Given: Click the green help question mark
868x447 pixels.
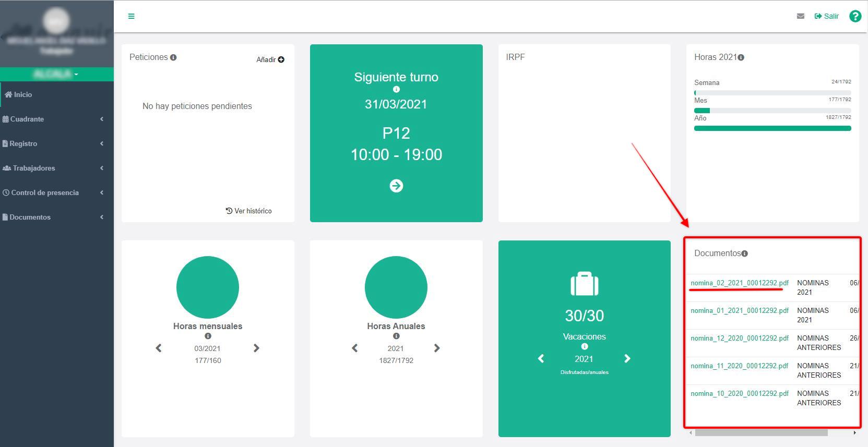Looking at the screenshot, I should (855, 16).
